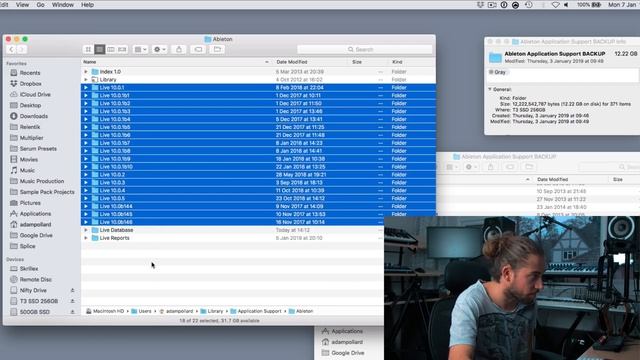Expand the Live Database folder
This screenshot has height=360, width=640.
click(x=86, y=230)
